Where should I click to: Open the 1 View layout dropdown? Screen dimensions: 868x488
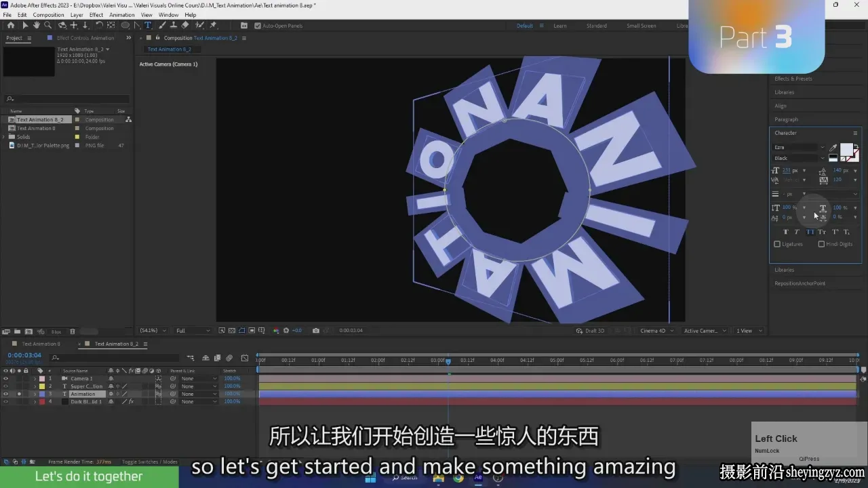point(749,331)
